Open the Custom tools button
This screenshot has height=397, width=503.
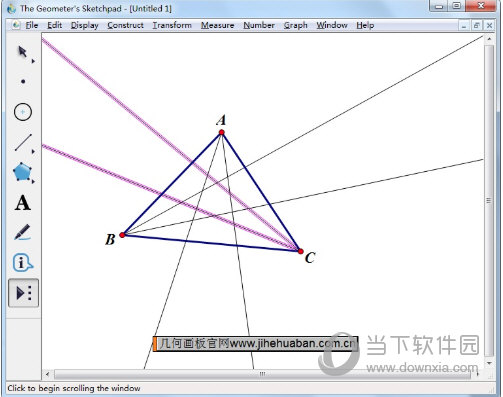coord(23,293)
